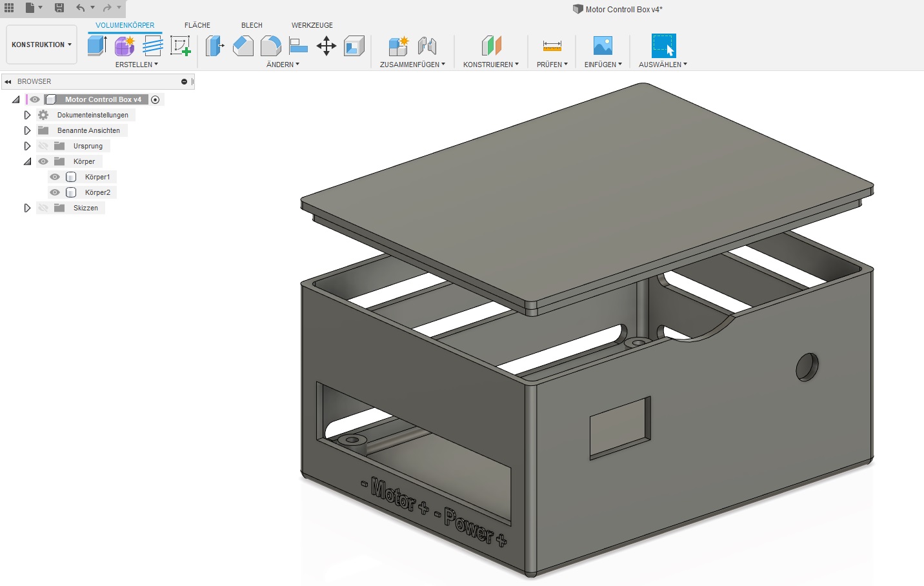924x586 pixels.
Task: Show the Skizzen folder with its eye
Action: 43,208
